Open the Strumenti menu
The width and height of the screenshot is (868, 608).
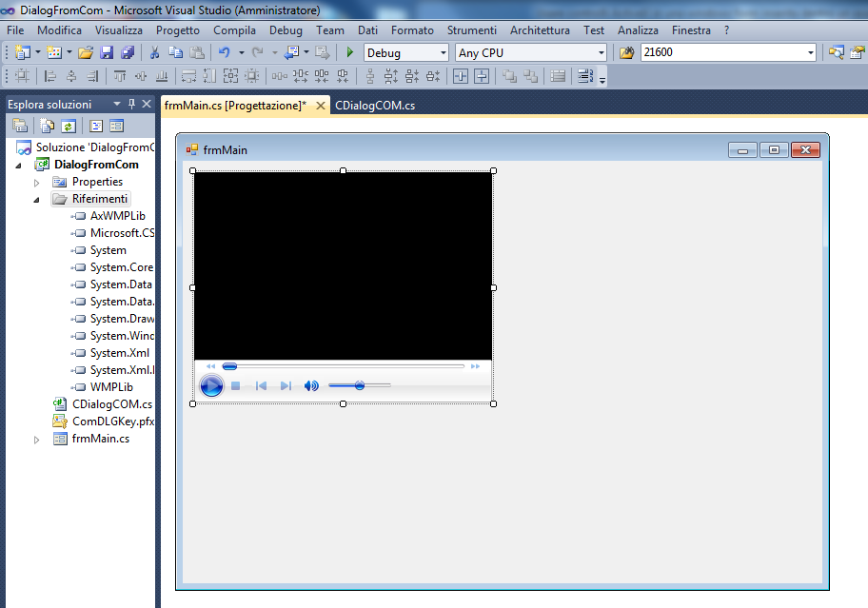pos(472,30)
